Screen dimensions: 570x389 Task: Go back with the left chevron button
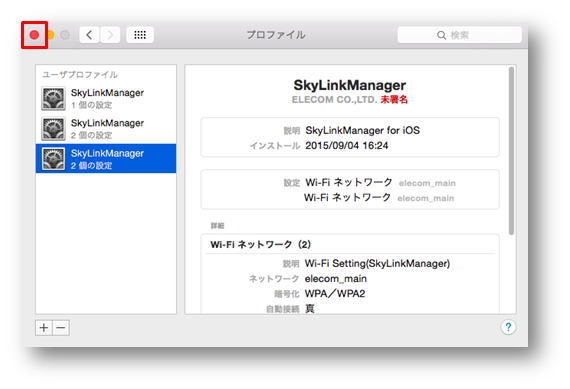coord(89,35)
